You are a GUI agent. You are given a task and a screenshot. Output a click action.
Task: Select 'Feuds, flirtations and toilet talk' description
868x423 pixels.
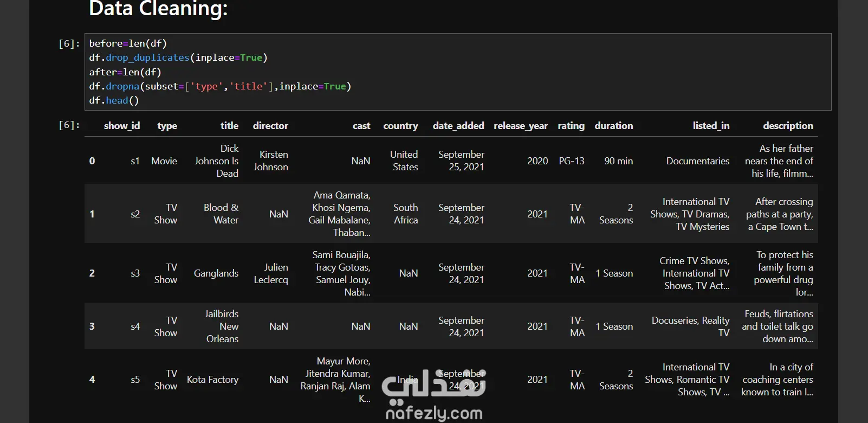tap(778, 326)
